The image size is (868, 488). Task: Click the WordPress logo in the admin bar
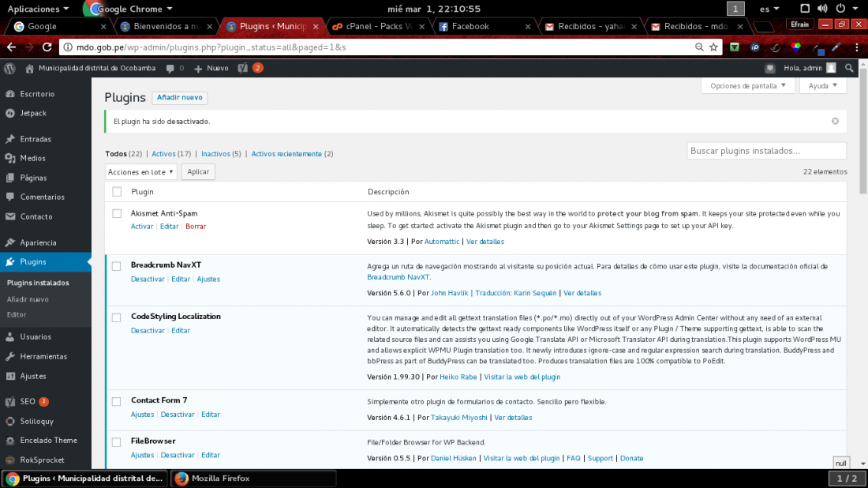[x=9, y=68]
